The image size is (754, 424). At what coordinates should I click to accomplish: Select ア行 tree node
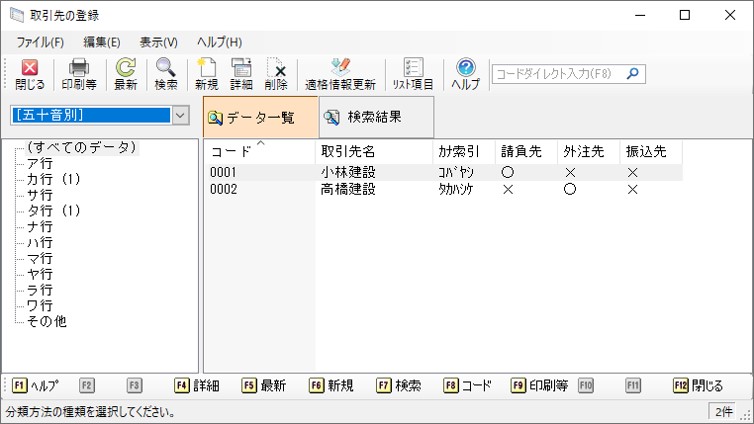pos(39,163)
